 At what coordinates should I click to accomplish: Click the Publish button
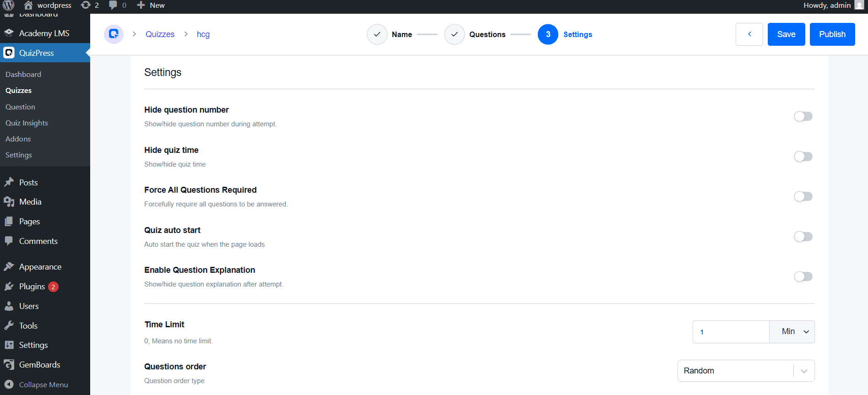pos(832,34)
